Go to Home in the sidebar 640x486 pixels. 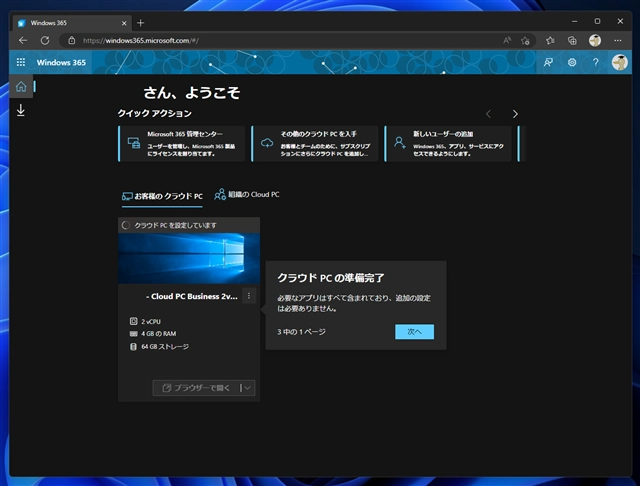[x=21, y=87]
